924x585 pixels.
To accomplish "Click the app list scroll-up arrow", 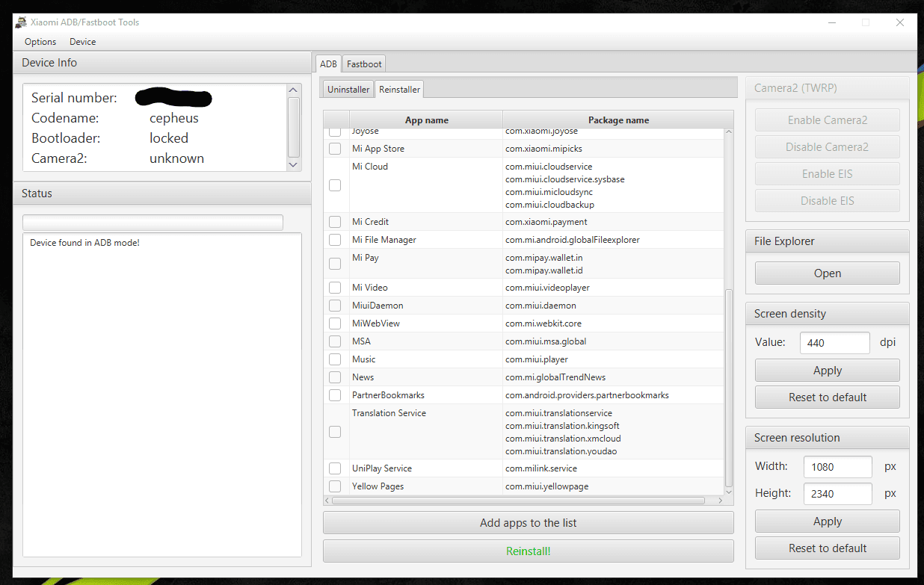I will pos(729,133).
